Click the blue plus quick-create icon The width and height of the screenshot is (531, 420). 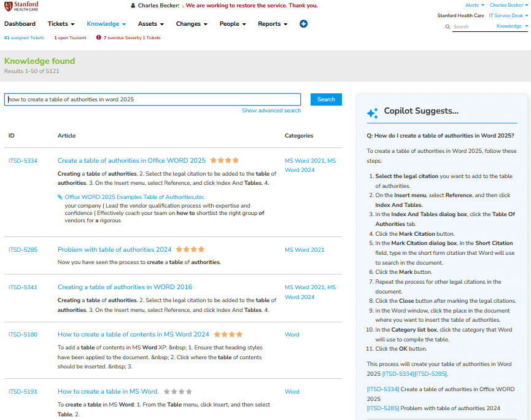[x=303, y=24]
